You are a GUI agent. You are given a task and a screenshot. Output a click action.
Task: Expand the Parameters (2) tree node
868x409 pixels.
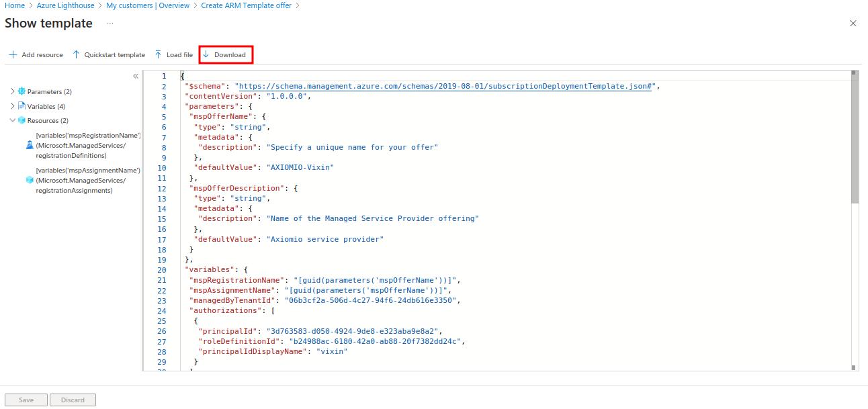click(x=12, y=91)
